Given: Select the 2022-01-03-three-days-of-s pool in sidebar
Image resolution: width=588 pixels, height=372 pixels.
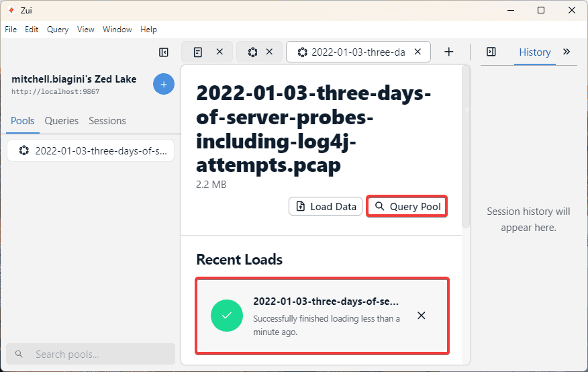Looking at the screenshot, I should point(91,151).
